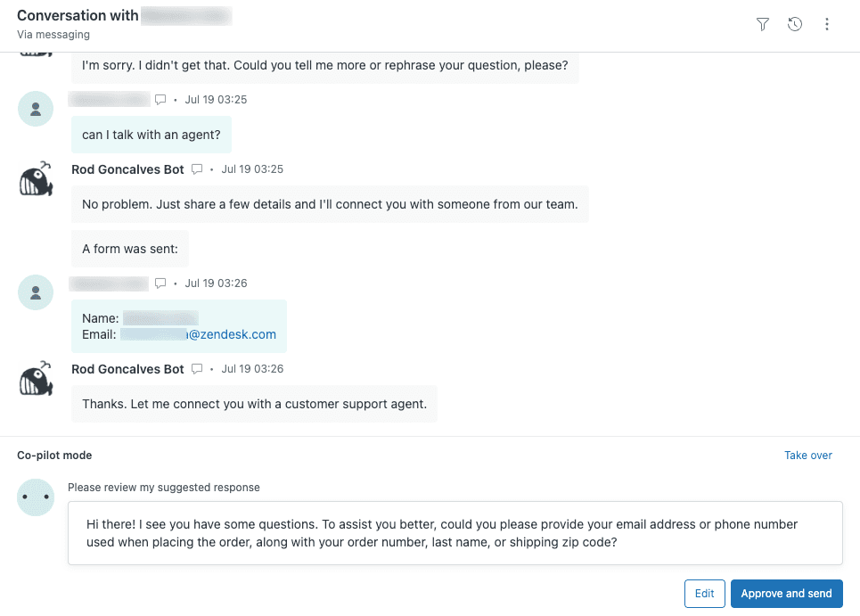Click the bot avatar beside the thanks message
This screenshot has height=616, width=860.
click(x=36, y=378)
